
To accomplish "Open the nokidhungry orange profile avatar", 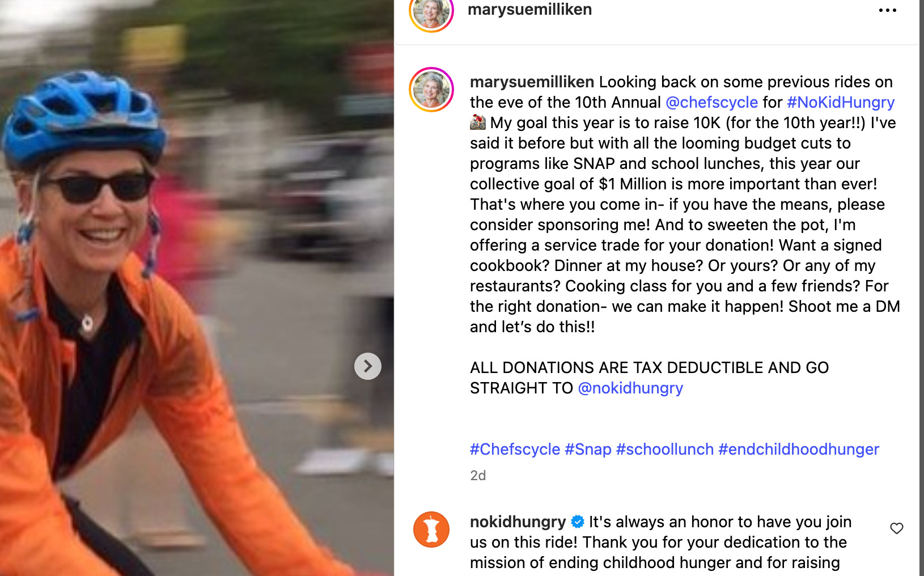I will pyautogui.click(x=431, y=530).
